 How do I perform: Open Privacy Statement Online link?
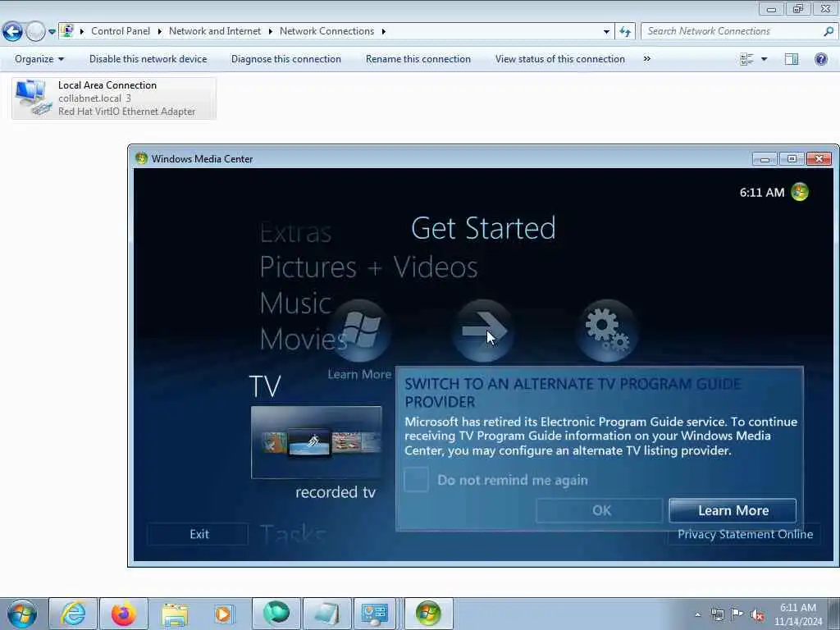(745, 534)
